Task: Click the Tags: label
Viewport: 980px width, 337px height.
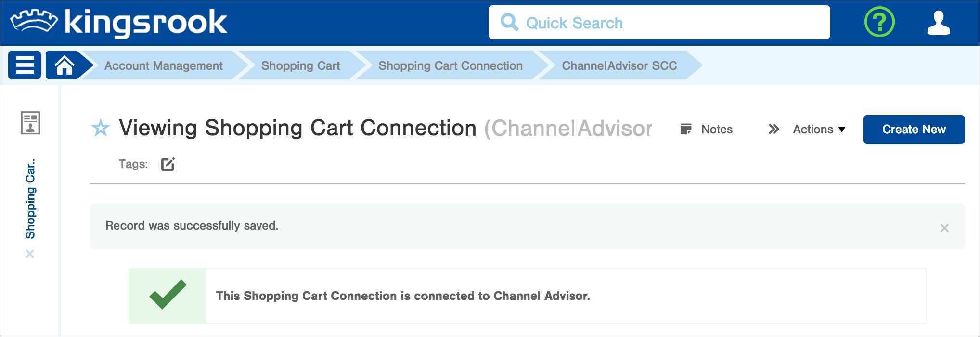Action: (133, 164)
